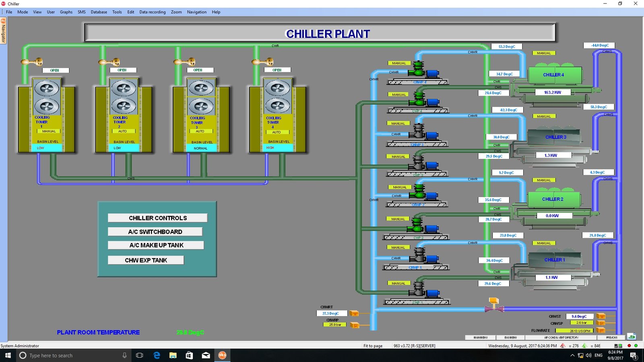This screenshot has width=644, height=362.
Task: Open the CHW Exp Tank page
Action: (146, 260)
